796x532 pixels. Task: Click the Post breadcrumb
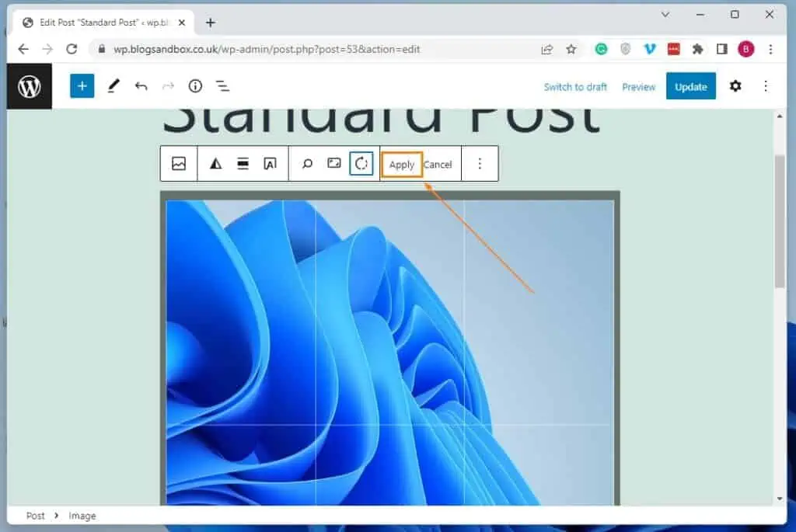[36, 516]
